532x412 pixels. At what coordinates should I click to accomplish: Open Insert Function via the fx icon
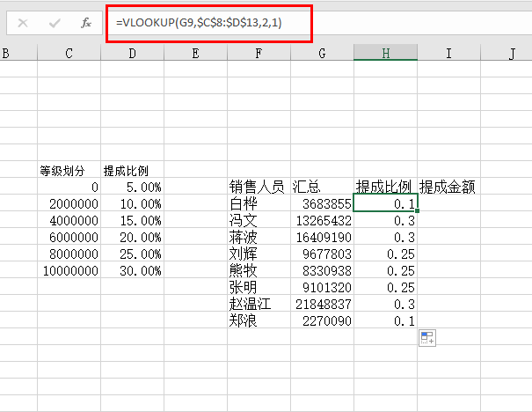click(x=86, y=23)
